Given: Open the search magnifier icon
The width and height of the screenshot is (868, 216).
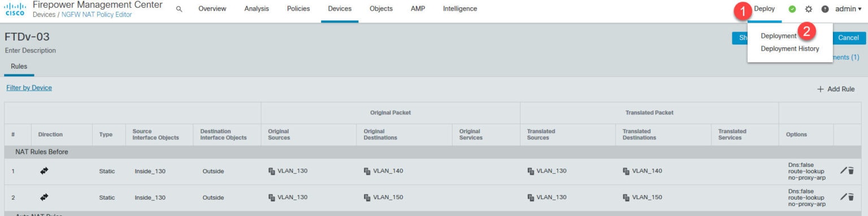Looking at the screenshot, I should click(x=179, y=9).
